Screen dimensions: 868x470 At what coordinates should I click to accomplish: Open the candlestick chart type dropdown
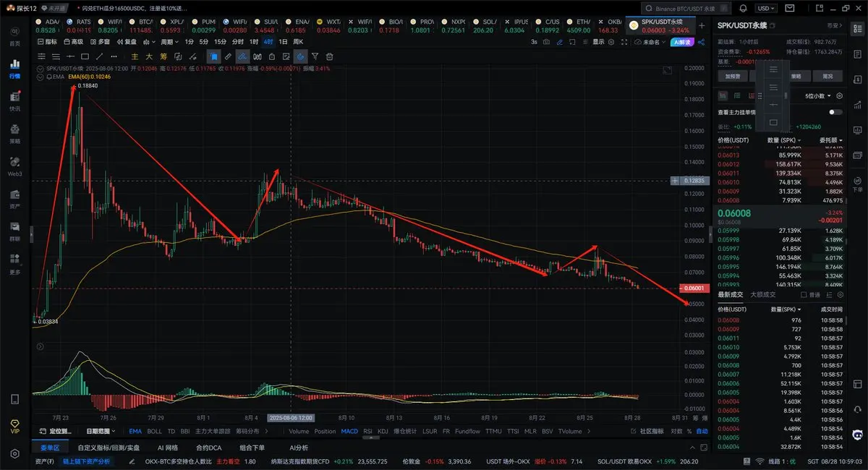click(x=149, y=42)
